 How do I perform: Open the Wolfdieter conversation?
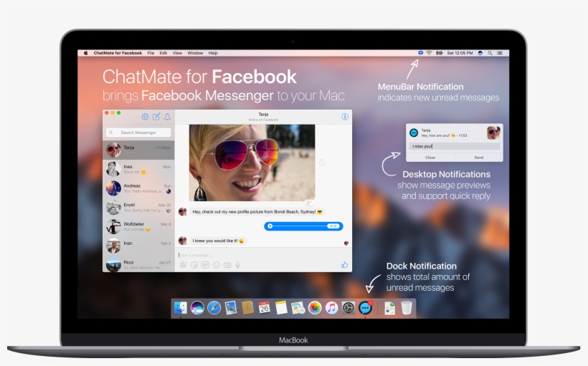(x=138, y=226)
